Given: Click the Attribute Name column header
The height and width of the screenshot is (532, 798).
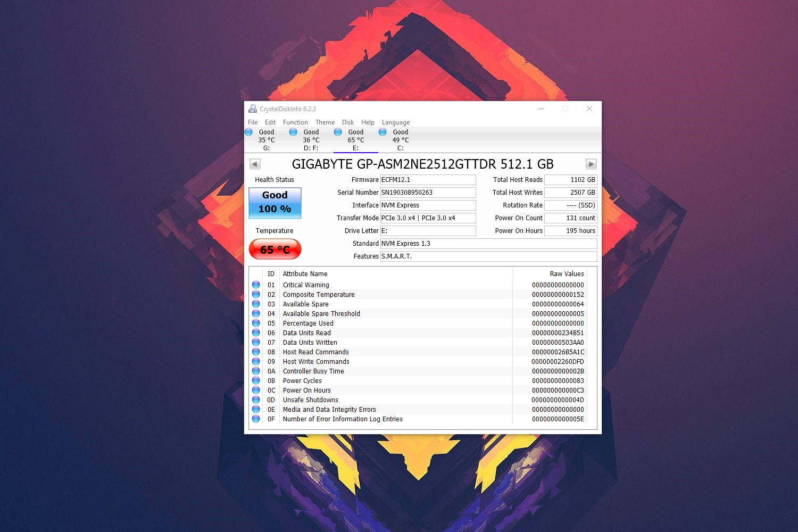Looking at the screenshot, I should click(x=305, y=274).
